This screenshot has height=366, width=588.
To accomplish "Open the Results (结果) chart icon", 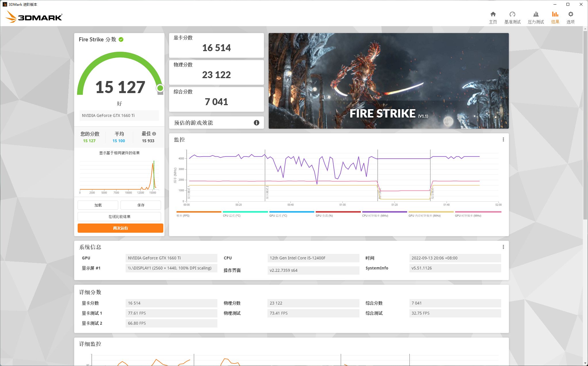I will click(555, 14).
